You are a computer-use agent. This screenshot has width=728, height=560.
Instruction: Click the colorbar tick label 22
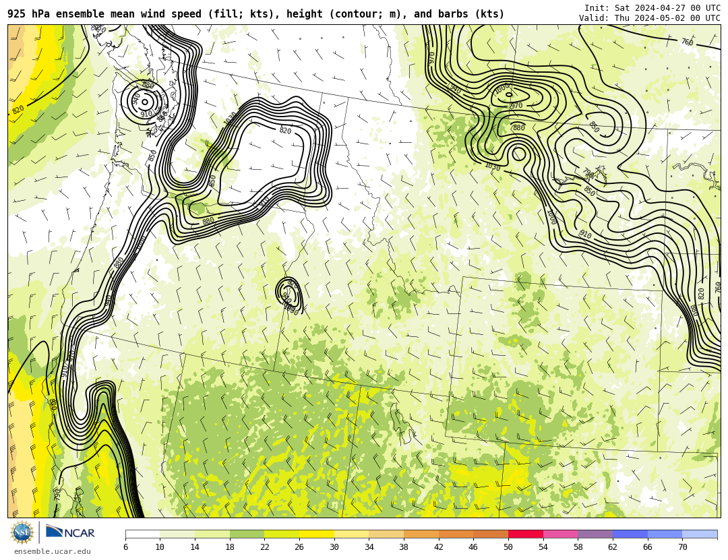point(264,547)
